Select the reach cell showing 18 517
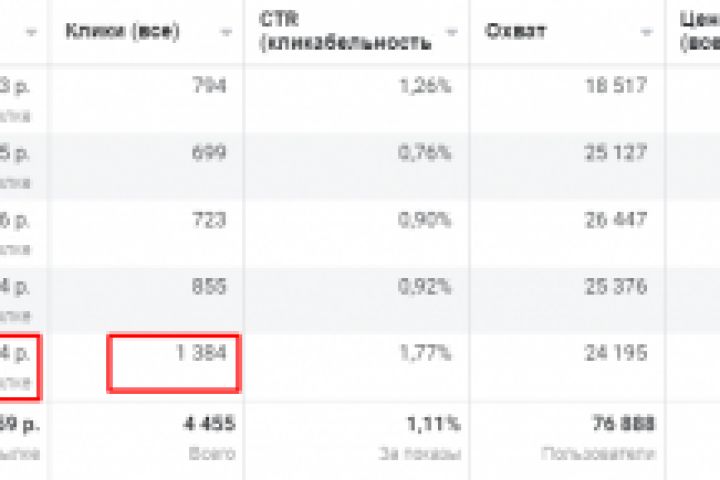Image resolution: width=720 pixels, height=480 pixels. tap(620, 86)
